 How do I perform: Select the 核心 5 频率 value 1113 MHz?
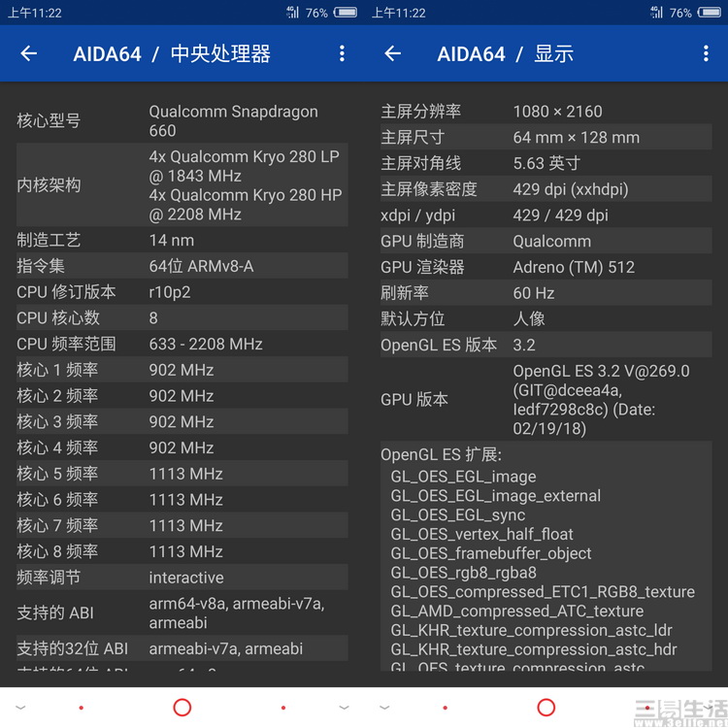[x=186, y=474]
